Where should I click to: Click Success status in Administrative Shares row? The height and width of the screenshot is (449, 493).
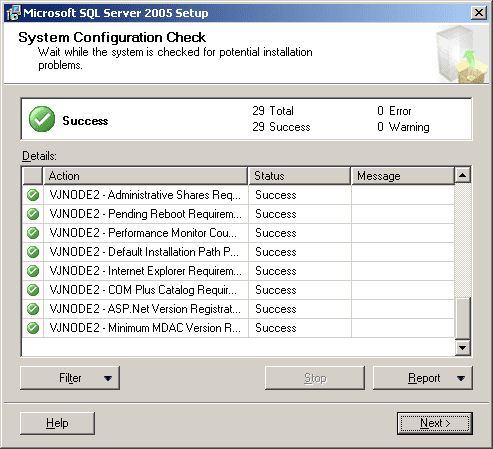click(x=276, y=195)
